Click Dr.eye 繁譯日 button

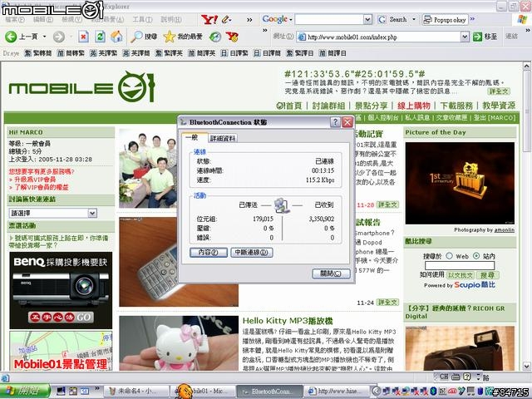click(x=300, y=53)
